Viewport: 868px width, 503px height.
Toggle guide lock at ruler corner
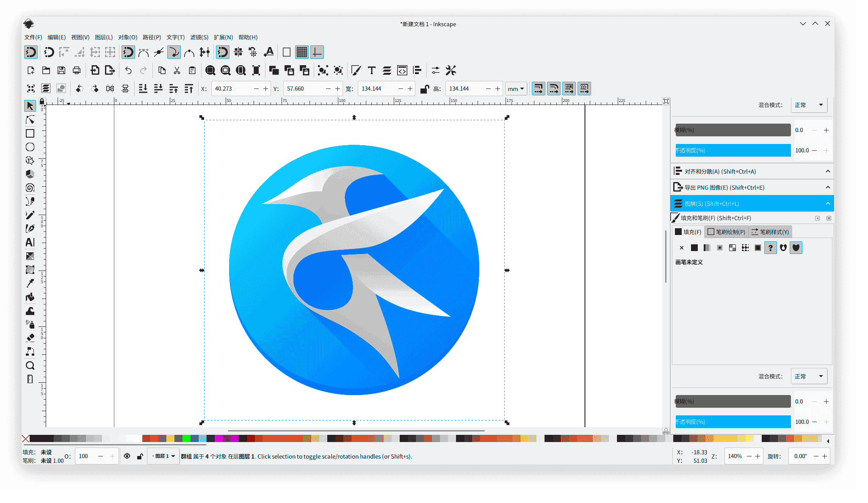click(x=42, y=102)
